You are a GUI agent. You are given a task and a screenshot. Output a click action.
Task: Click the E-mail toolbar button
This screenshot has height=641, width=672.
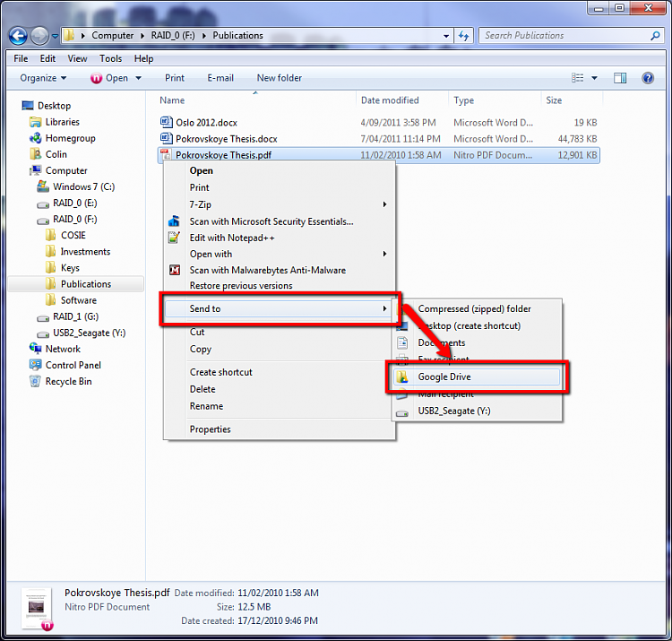pyautogui.click(x=220, y=78)
